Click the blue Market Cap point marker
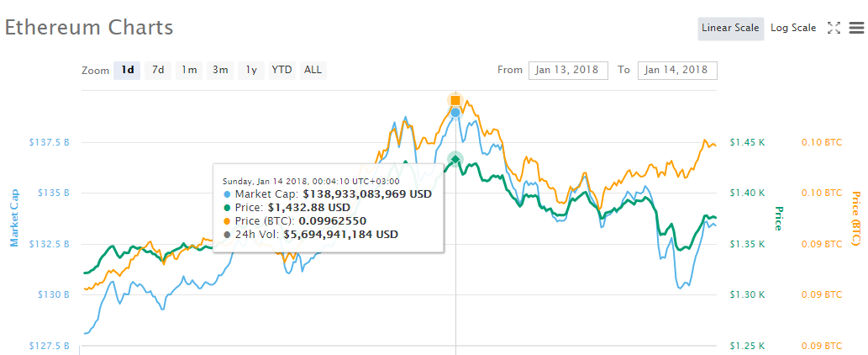Image resolution: width=868 pixels, height=355 pixels. click(455, 113)
